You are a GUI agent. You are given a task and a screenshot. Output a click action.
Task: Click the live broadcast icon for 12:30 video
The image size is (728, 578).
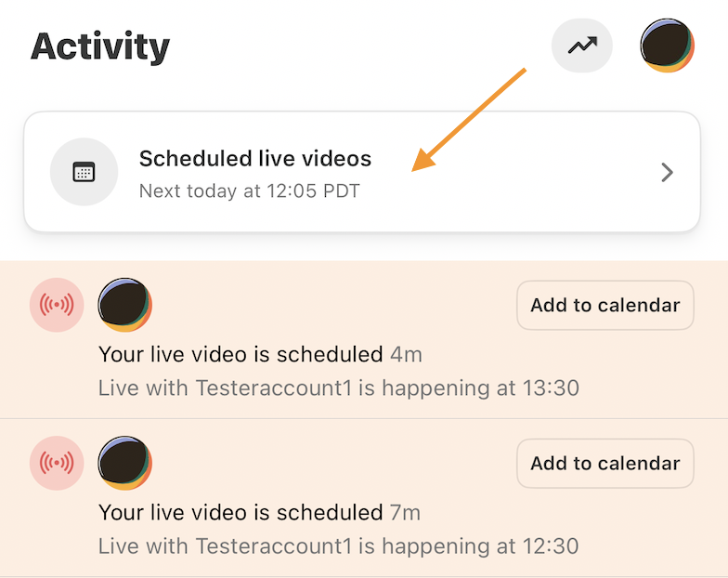pos(57,463)
